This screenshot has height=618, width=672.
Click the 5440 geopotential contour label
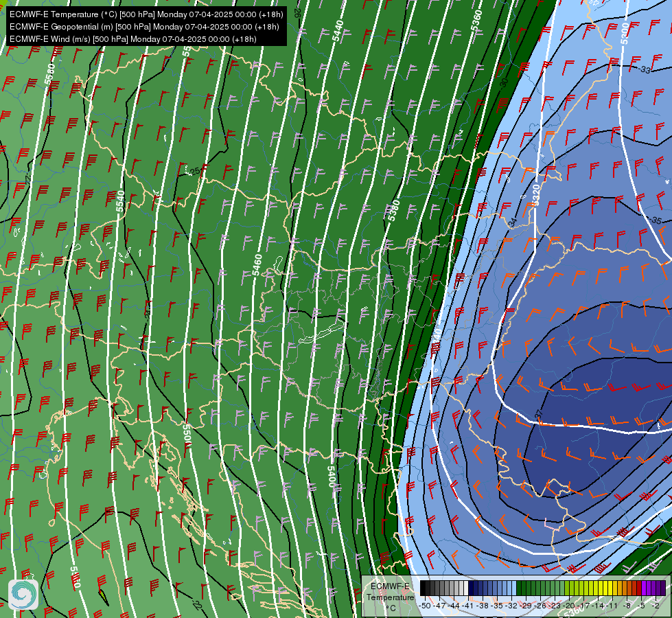pyautogui.click(x=338, y=31)
